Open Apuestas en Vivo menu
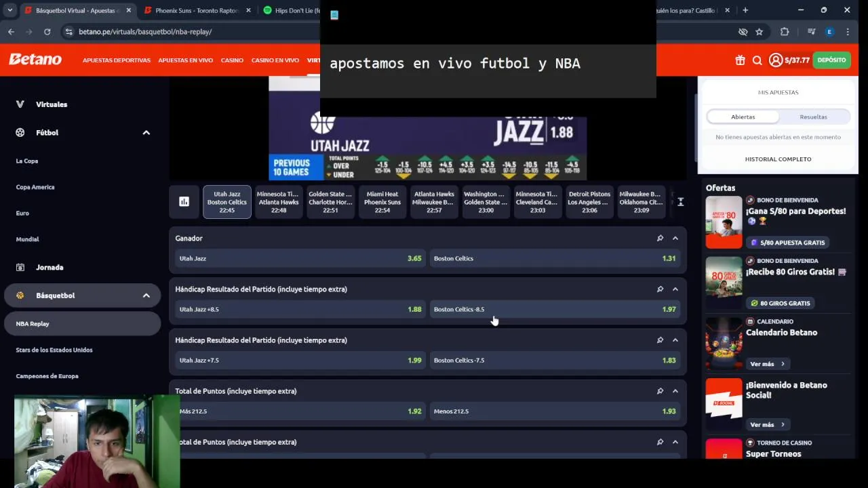The height and width of the screenshot is (488, 868). click(186, 60)
